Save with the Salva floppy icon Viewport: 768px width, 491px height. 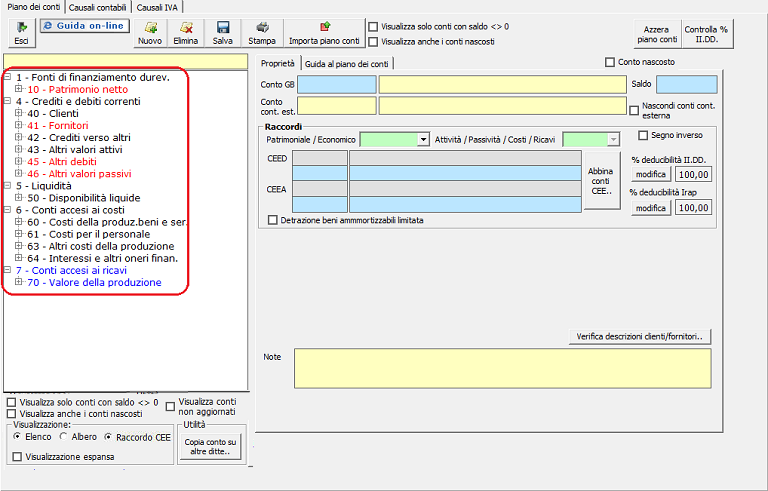222,33
